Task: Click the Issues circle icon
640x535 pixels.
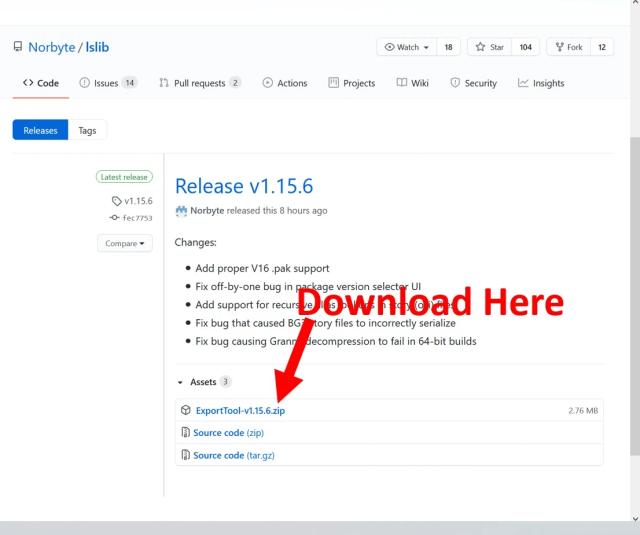Action: point(84,83)
